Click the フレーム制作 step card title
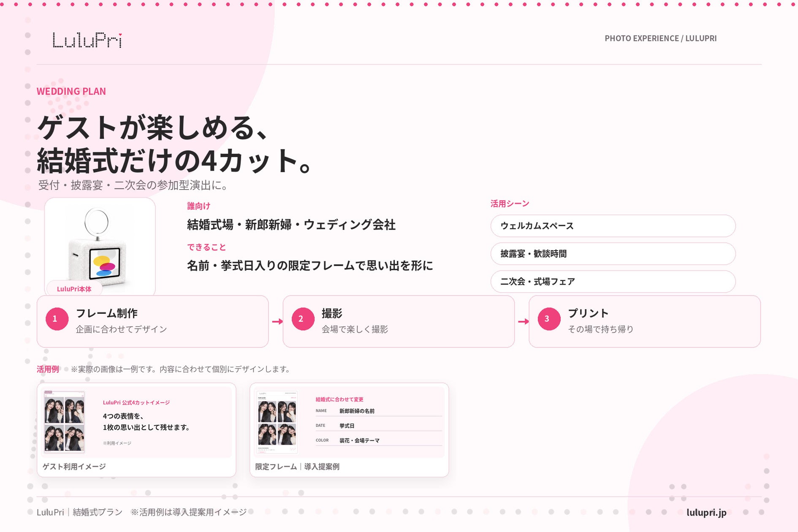Screen dimensions: 798x532 [107, 313]
